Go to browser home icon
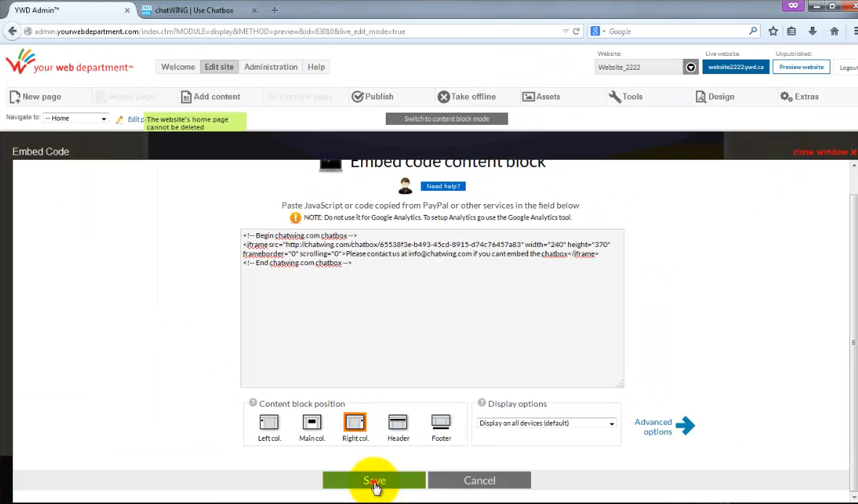Screen dimensions: 858x504 [x=834, y=31]
